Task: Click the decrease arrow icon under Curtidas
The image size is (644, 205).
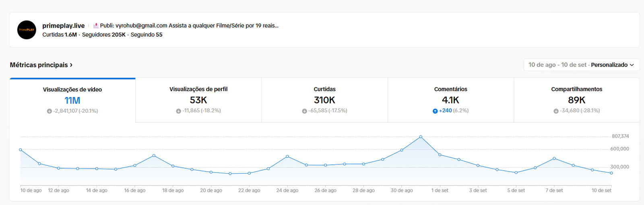Action: click(x=304, y=111)
